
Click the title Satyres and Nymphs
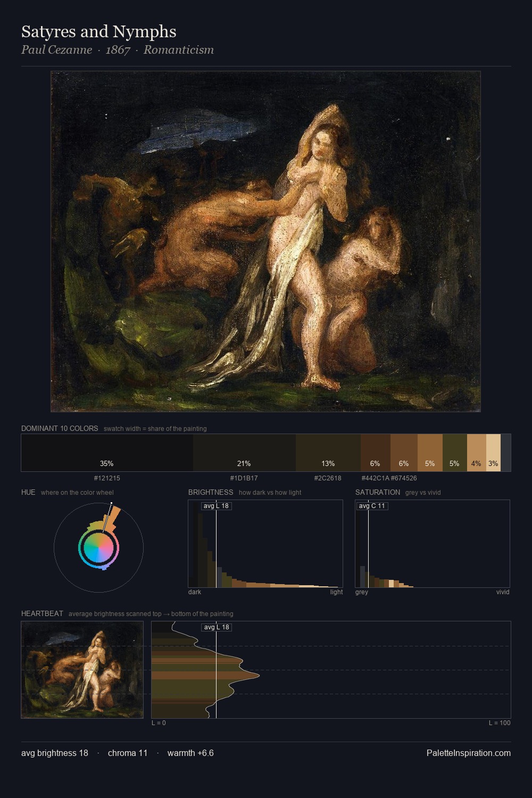click(x=99, y=32)
